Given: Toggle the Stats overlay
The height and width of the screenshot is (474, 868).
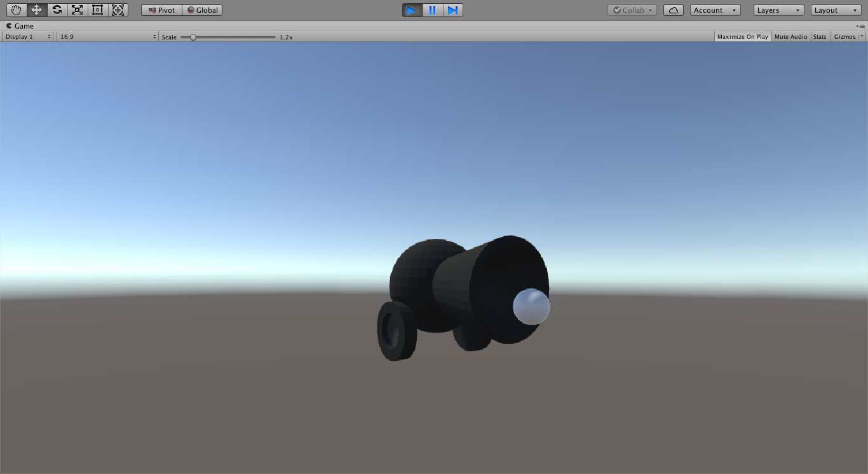Looking at the screenshot, I should click(820, 37).
